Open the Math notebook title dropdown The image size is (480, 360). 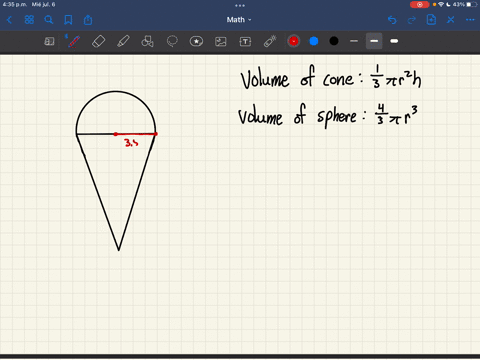click(239, 20)
